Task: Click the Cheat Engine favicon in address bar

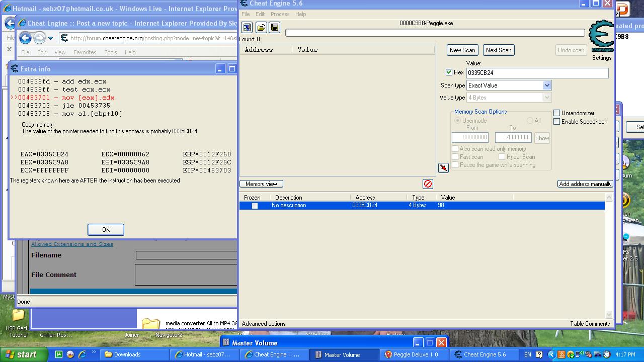Action: (64, 38)
